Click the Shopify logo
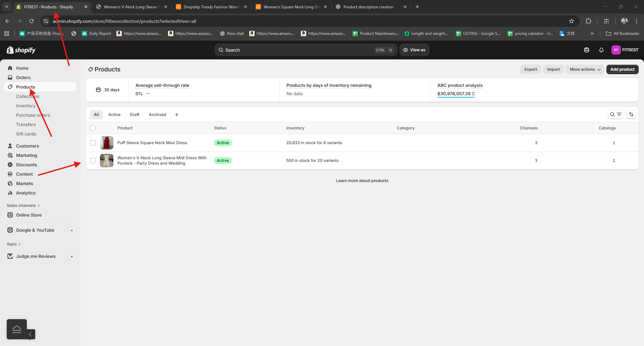The height and width of the screenshot is (346, 644). (21, 50)
